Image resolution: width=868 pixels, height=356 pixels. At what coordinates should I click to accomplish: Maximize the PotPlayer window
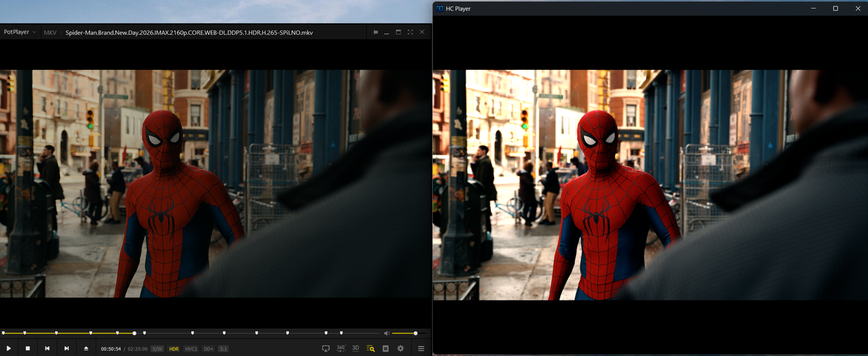coord(398,32)
